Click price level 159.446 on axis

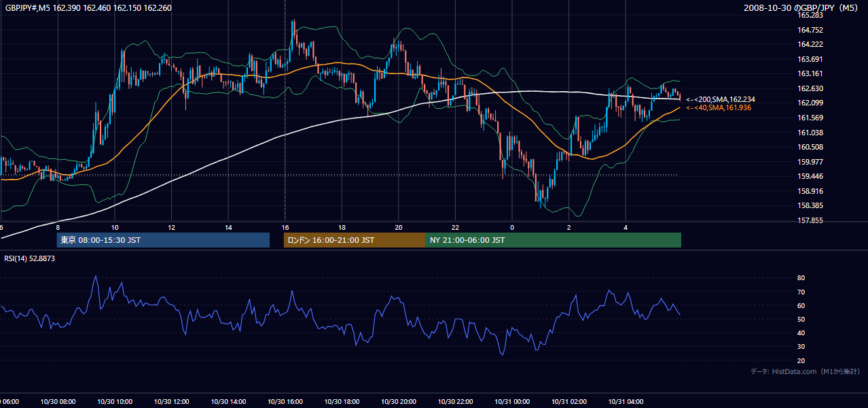click(810, 176)
